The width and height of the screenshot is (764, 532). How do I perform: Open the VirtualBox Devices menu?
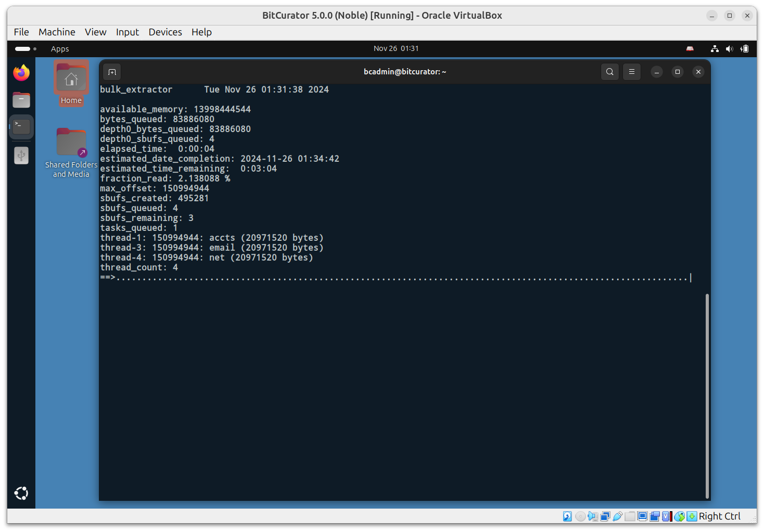click(x=165, y=32)
